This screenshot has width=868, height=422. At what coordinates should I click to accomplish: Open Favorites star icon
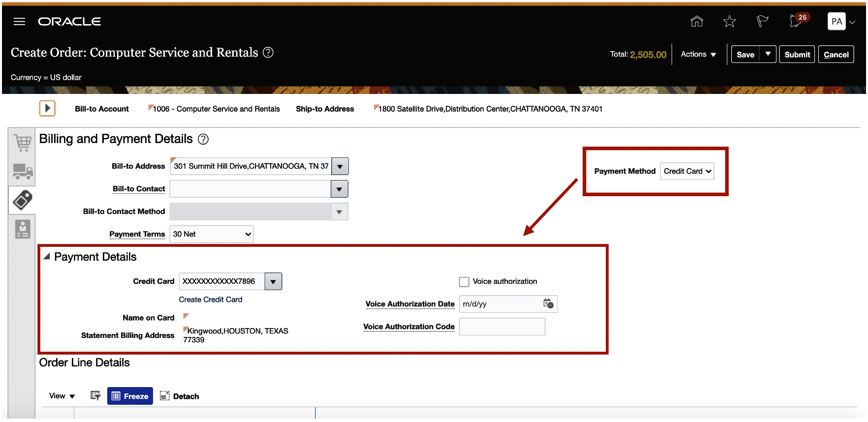pos(729,21)
